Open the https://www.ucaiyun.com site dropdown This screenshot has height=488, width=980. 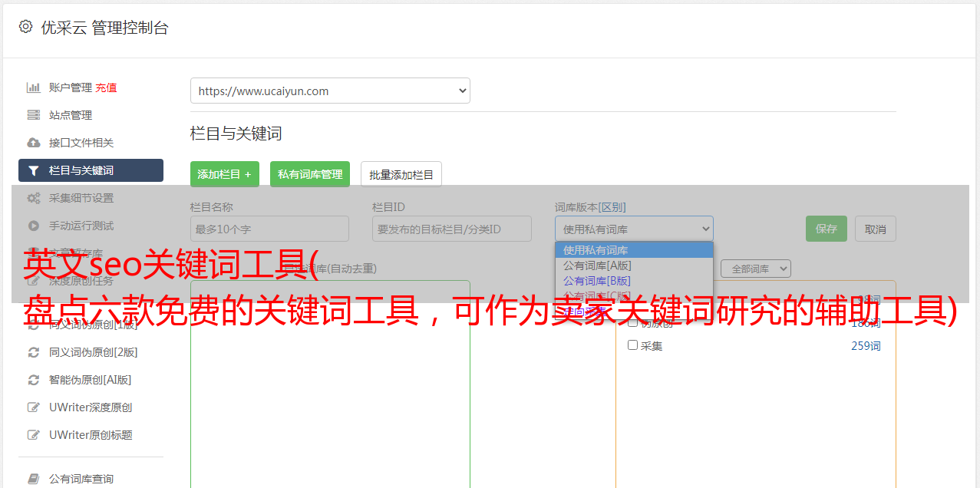[x=330, y=91]
